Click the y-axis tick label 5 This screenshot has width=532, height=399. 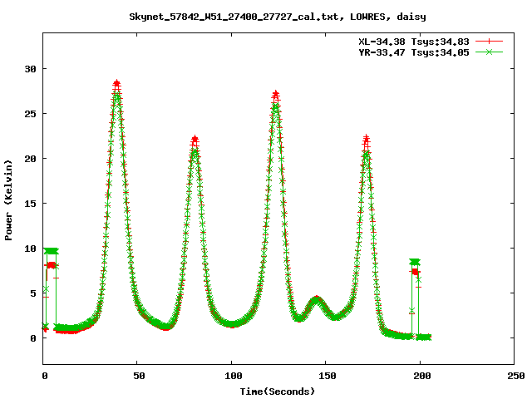33,293
